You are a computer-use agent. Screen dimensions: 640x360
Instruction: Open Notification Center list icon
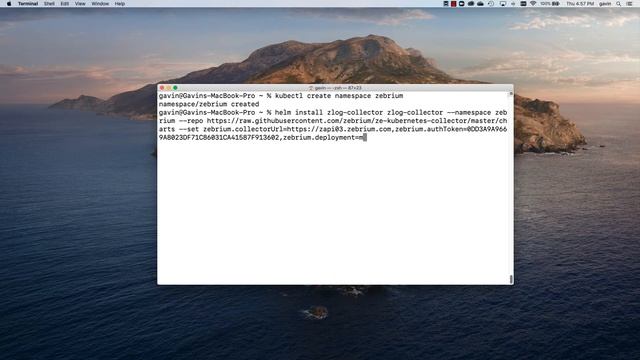click(x=629, y=4)
